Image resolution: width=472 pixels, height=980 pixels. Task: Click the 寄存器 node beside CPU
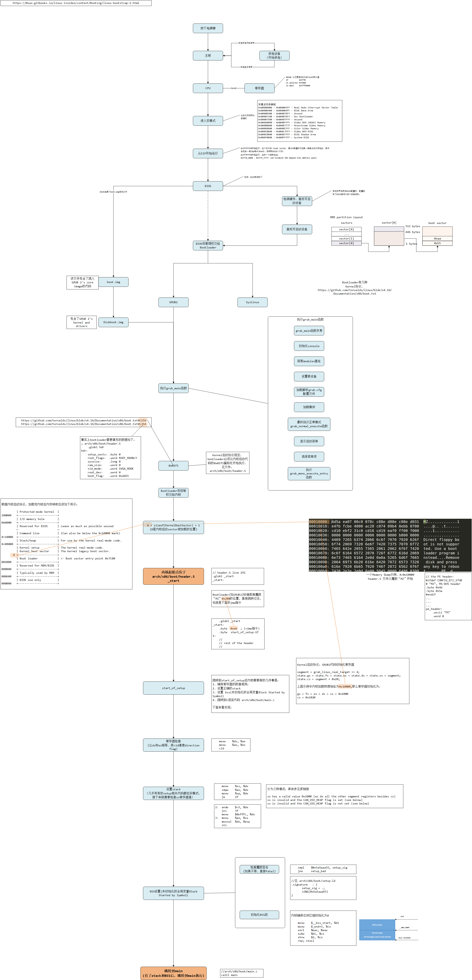(259, 88)
